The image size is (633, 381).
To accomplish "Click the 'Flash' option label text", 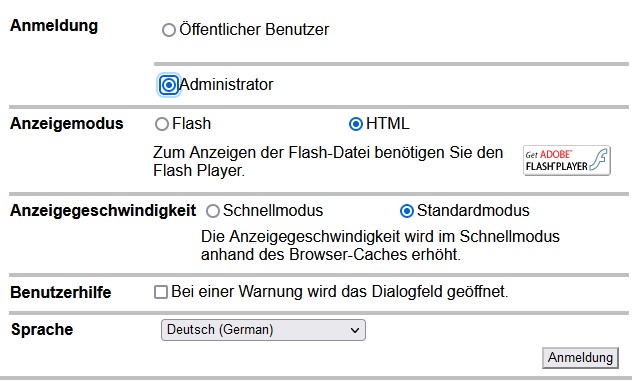I will 191,124.
